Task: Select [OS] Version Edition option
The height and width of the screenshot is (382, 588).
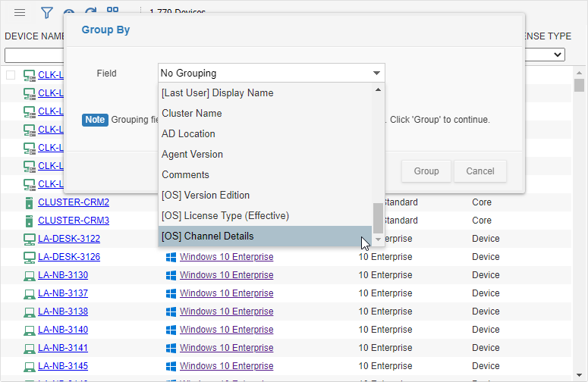Action: [x=265, y=195]
